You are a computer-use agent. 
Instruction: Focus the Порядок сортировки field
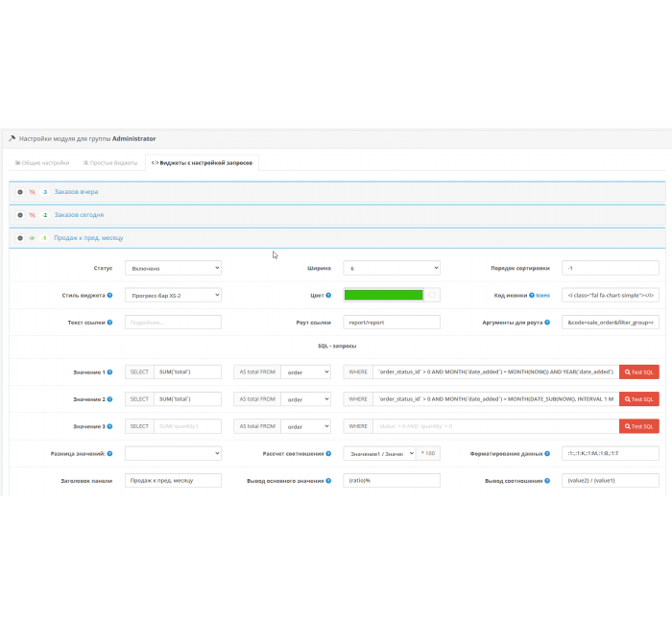pyautogui.click(x=611, y=268)
